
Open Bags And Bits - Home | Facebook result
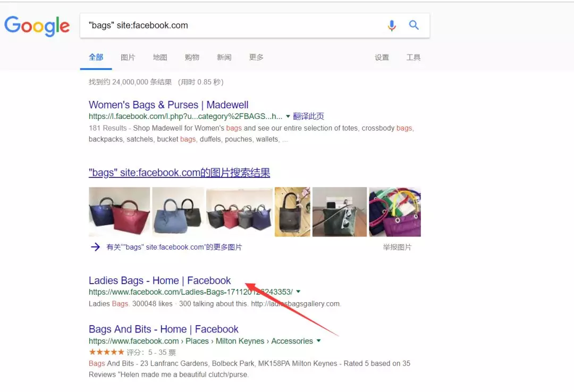[164, 329]
